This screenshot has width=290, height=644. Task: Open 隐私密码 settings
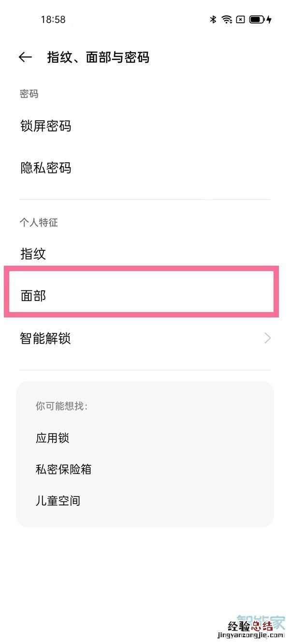pyautogui.click(x=46, y=168)
